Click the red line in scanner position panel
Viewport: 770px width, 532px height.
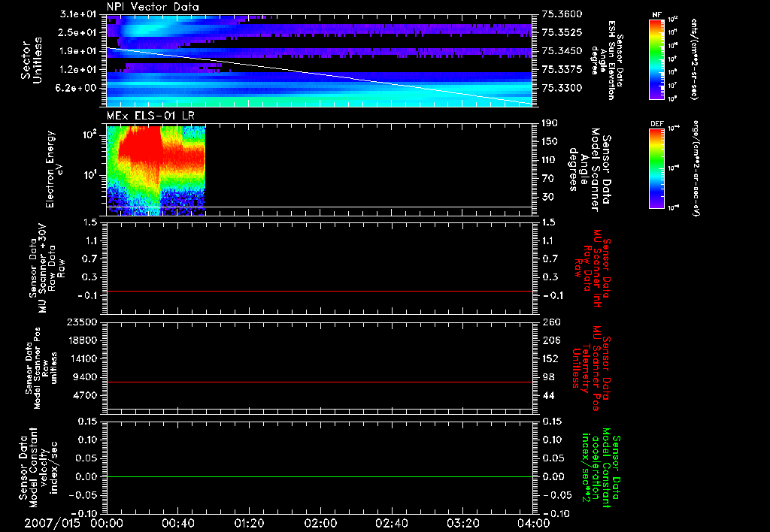point(319,382)
